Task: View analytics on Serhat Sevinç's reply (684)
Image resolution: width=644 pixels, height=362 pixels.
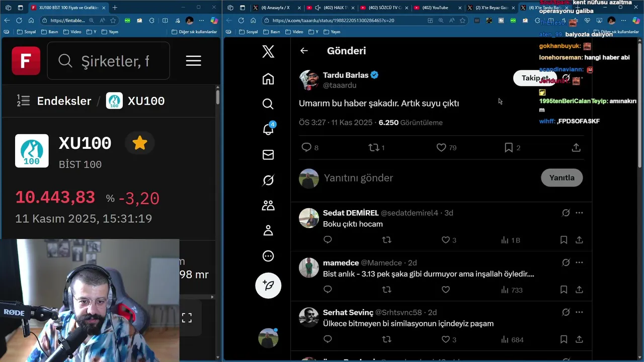Action: tap(512, 340)
